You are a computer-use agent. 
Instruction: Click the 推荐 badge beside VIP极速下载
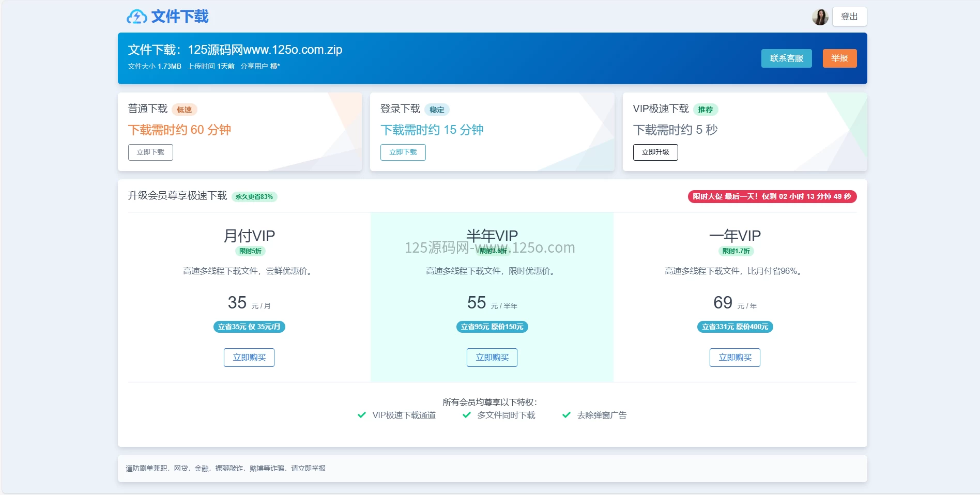pos(705,110)
